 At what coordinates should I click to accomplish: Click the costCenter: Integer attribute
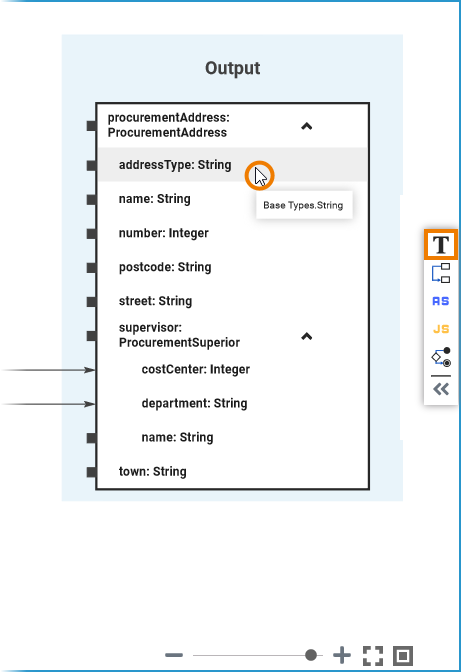[x=196, y=369]
